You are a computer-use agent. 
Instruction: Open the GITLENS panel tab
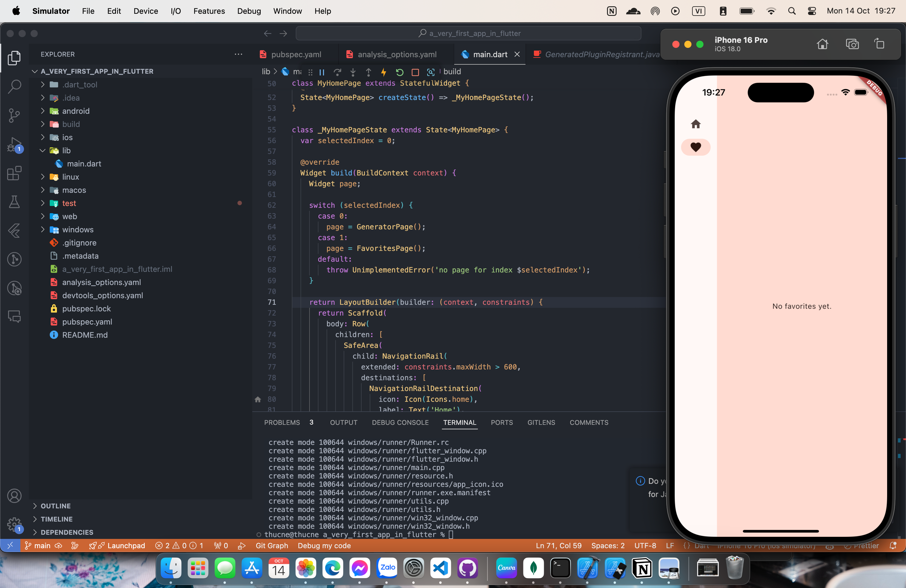[541, 422]
